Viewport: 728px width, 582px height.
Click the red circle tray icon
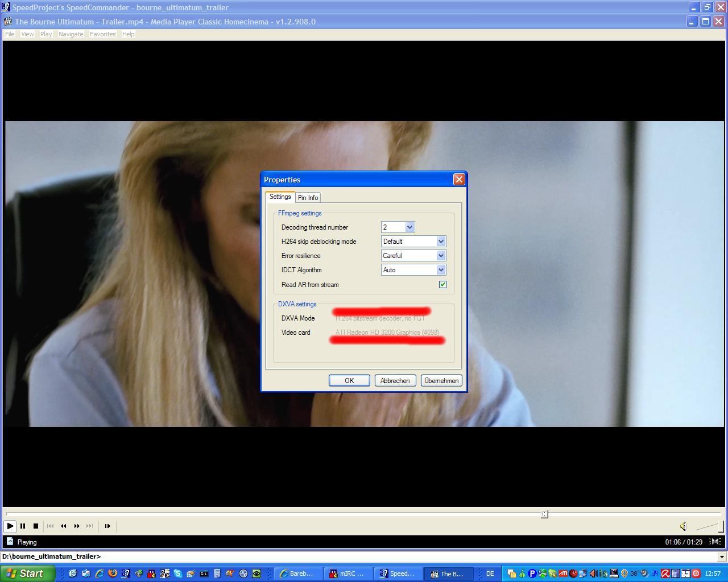696,573
